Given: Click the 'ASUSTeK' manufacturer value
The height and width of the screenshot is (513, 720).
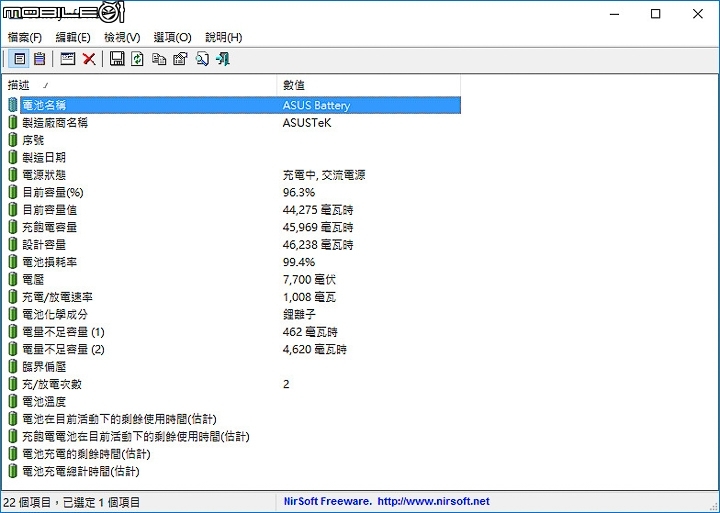Looking at the screenshot, I should tap(307, 123).
